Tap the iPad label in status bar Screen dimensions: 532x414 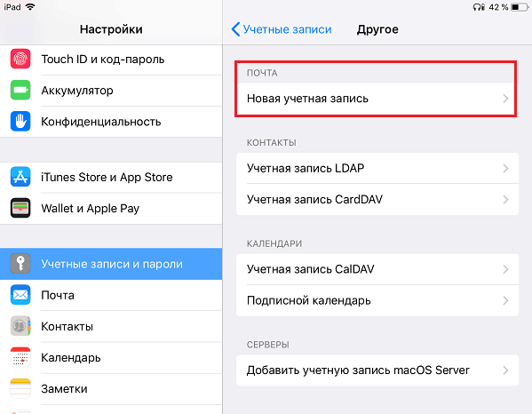tap(12, 7)
